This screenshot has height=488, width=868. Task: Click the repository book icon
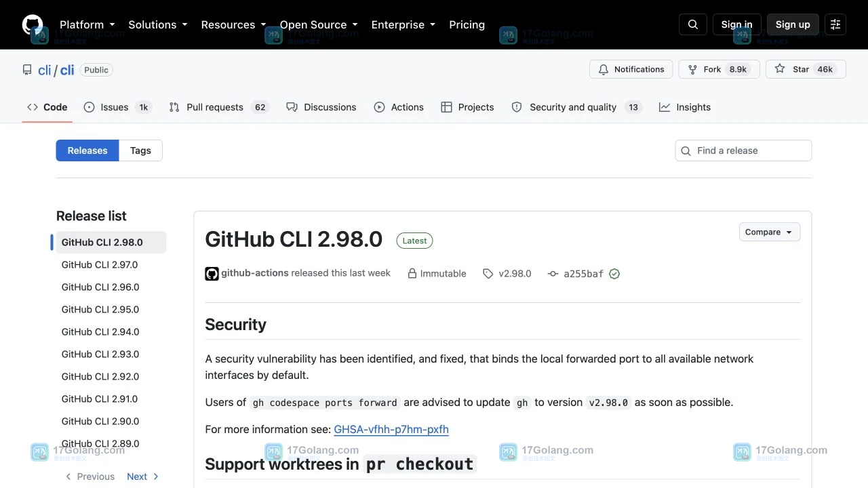pos(27,70)
